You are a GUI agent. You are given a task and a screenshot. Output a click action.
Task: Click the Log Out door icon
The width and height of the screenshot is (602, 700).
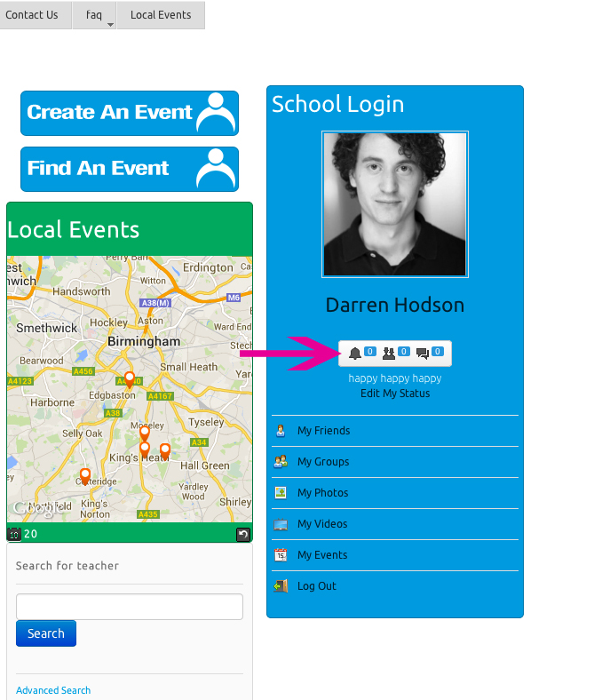pyautogui.click(x=281, y=586)
